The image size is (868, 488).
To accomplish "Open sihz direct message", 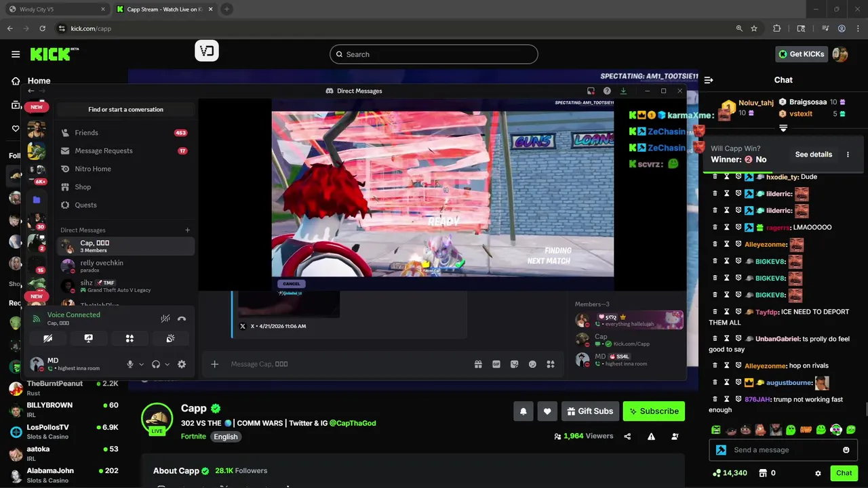I will point(125,285).
